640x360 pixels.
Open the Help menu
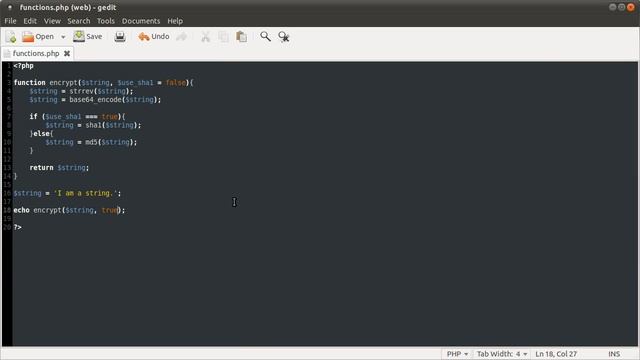tap(175, 21)
